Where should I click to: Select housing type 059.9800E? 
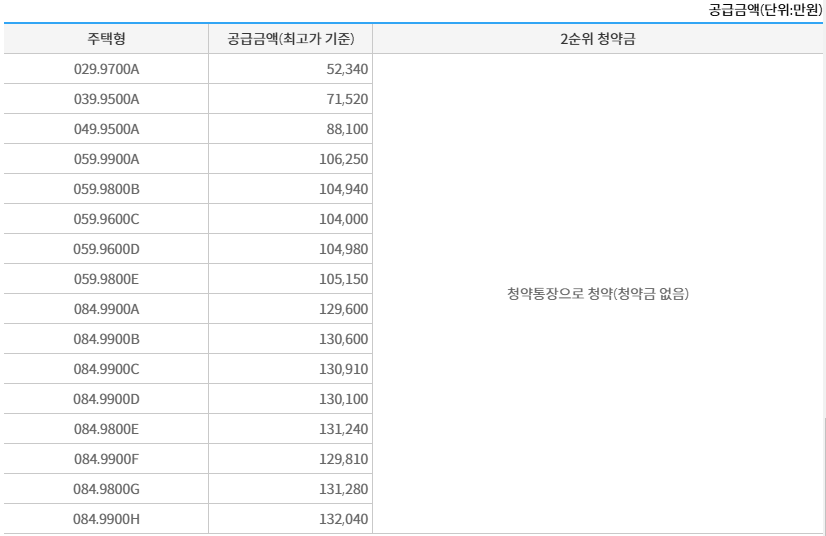pyautogui.click(x=106, y=279)
